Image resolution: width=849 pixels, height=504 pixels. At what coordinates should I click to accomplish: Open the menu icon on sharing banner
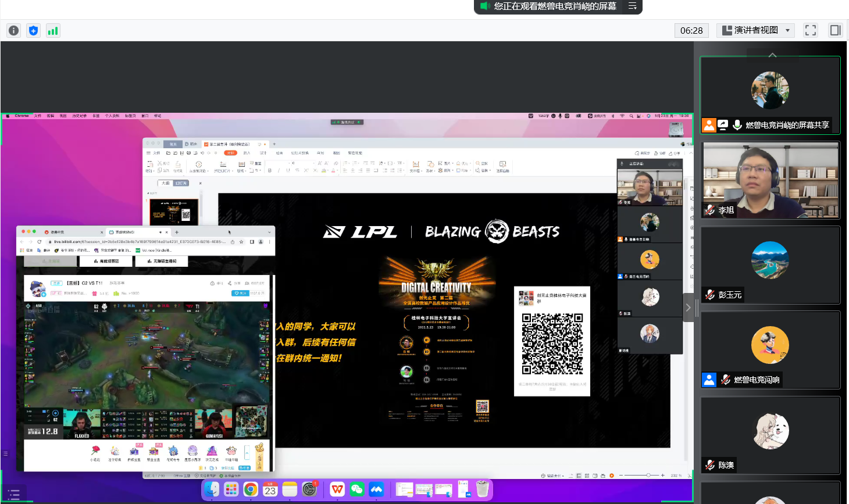coord(632,6)
